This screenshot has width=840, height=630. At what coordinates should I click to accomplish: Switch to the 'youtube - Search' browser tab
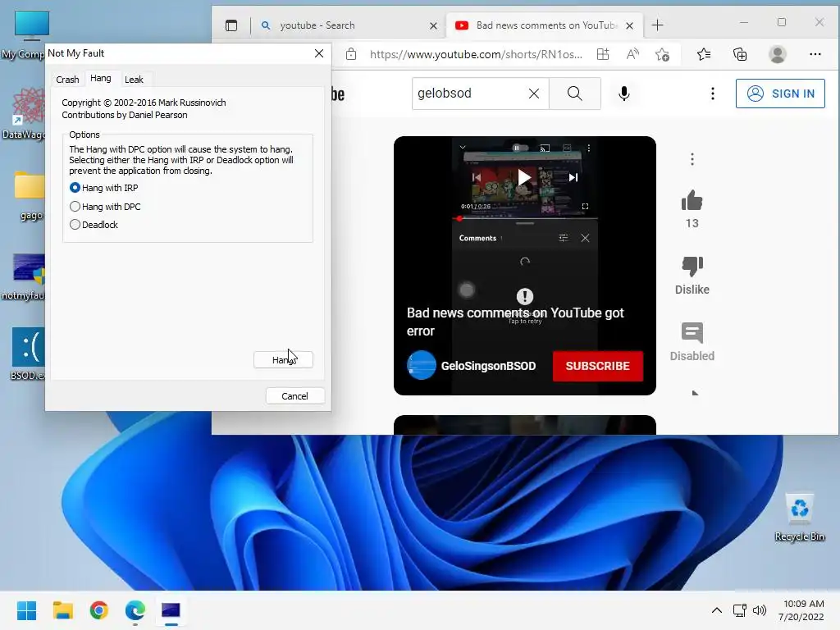tap(343, 25)
